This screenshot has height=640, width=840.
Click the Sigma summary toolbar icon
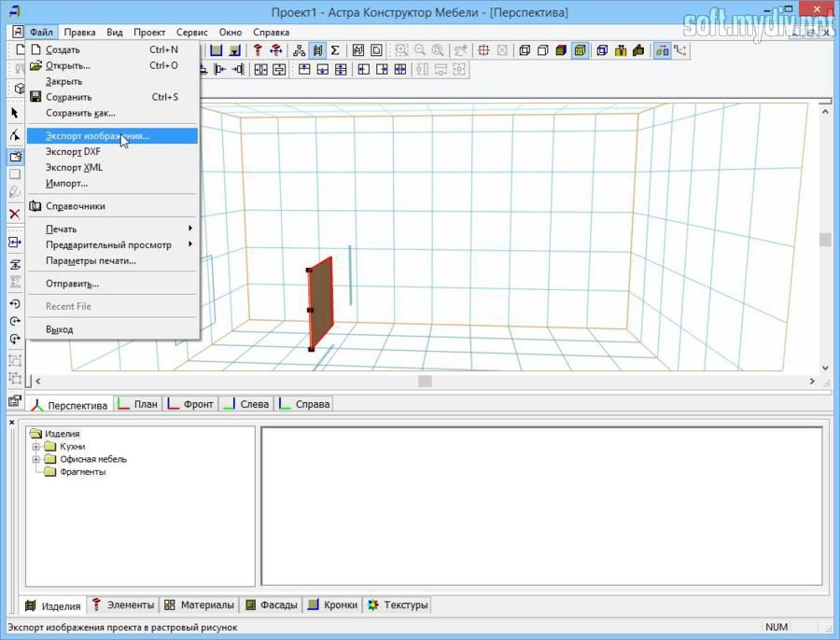tap(335, 50)
